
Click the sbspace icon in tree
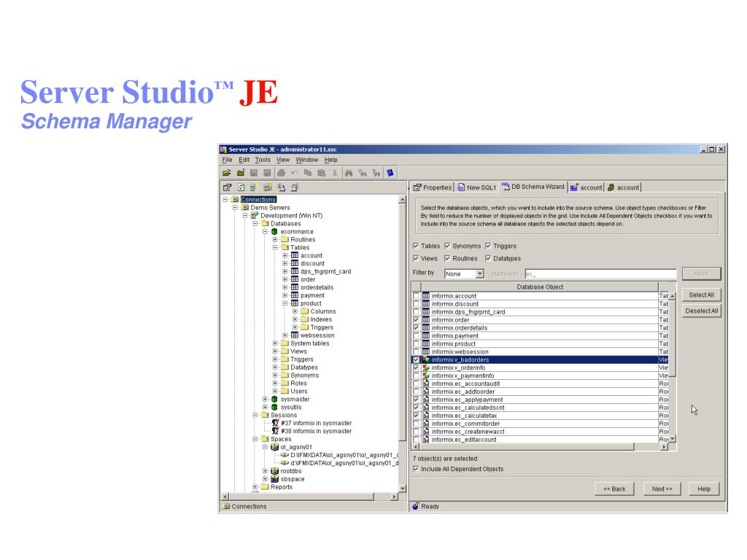click(x=274, y=479)
